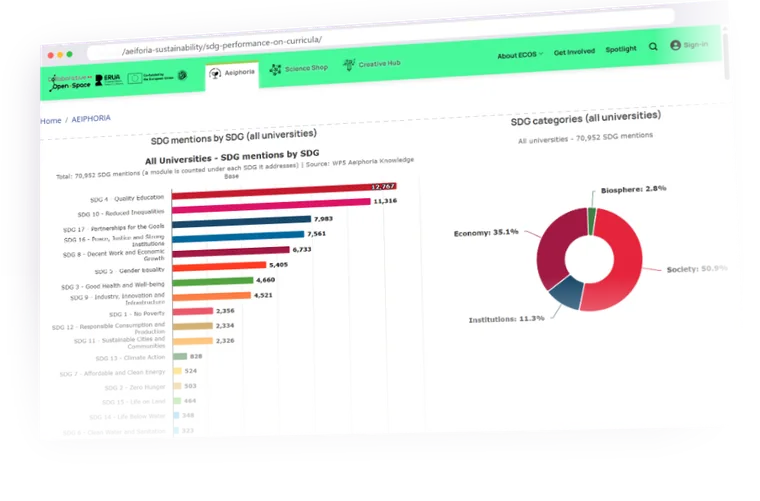Click the ERUA logo
Image resolution: width=760 pixels, height=501 pixels.
point(108,80)
